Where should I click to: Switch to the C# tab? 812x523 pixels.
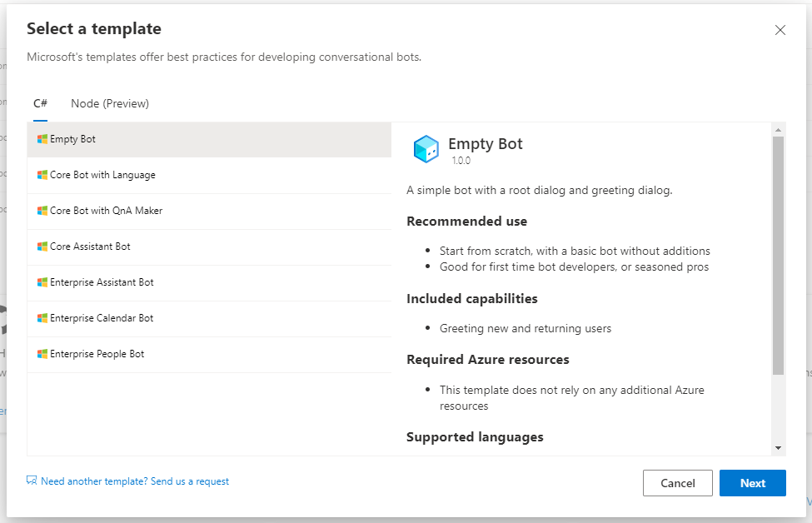point(40,103)
